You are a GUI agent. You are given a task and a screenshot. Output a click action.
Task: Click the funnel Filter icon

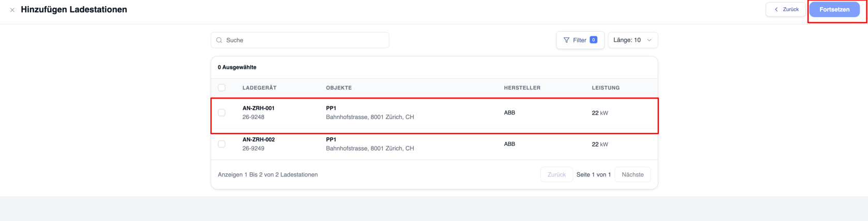click(566, 40)
